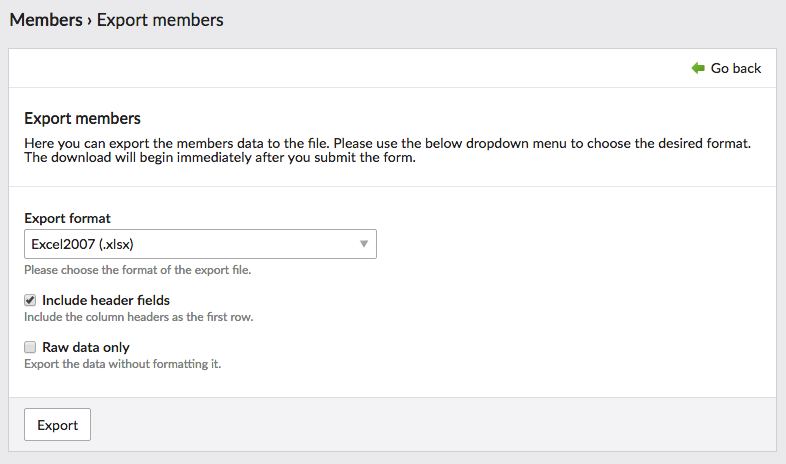
Task: Select the Export members panel heading
Action: [82, 118]
